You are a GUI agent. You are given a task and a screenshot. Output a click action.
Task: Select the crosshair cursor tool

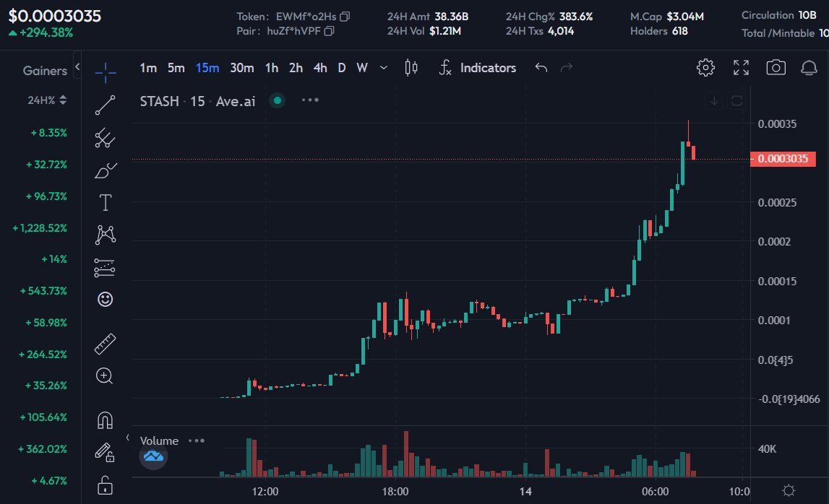coord(106,72)
